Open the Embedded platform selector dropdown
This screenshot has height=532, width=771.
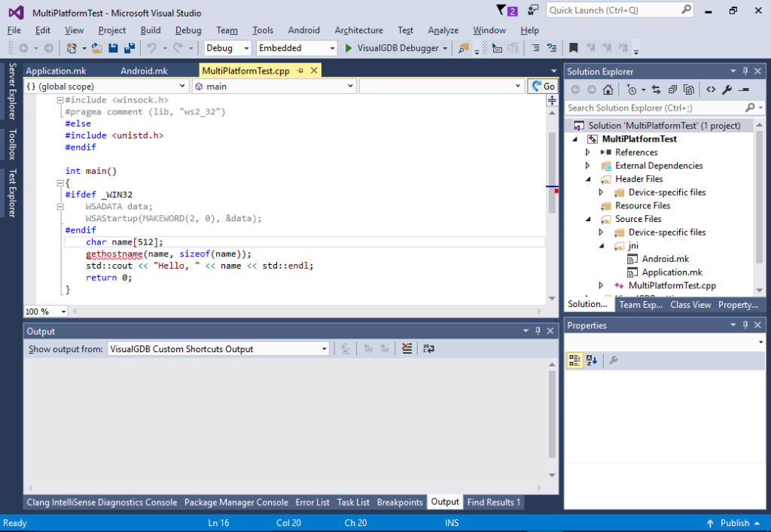tap(331, 47)
